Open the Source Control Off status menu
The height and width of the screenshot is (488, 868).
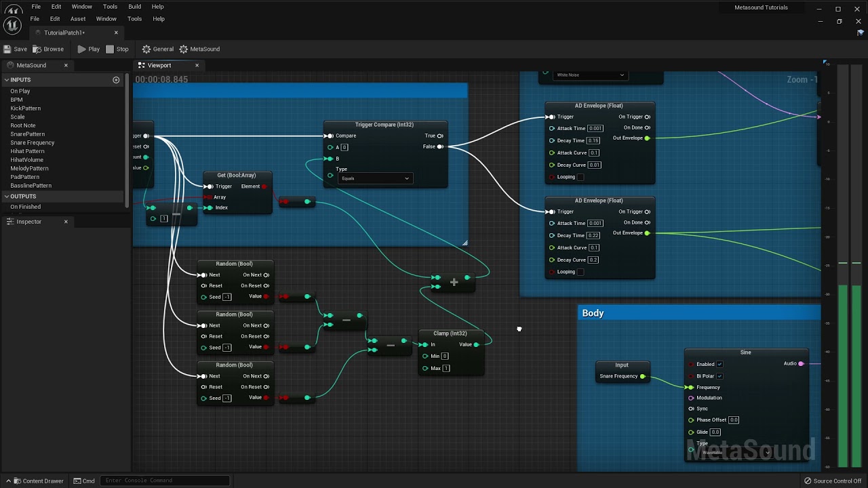pos(833,481)
